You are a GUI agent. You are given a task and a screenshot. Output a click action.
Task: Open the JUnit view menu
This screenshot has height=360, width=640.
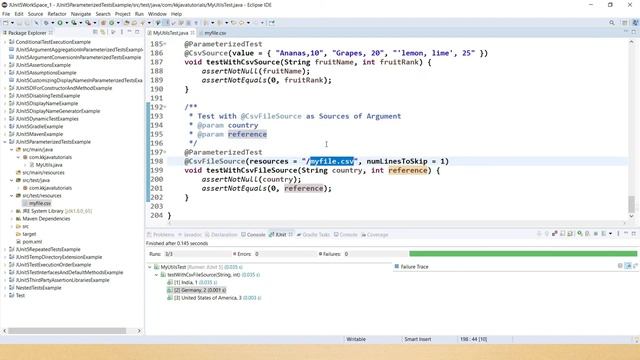[618, 234]
